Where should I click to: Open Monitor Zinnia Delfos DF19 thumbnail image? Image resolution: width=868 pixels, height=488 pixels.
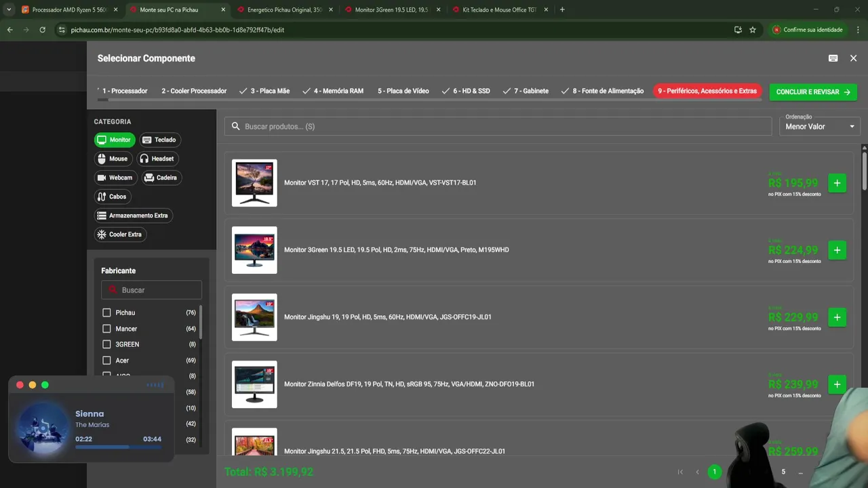254,384
